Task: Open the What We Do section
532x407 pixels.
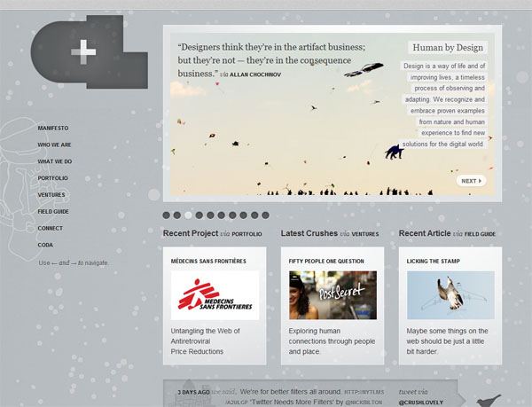Action: point(55,161)
